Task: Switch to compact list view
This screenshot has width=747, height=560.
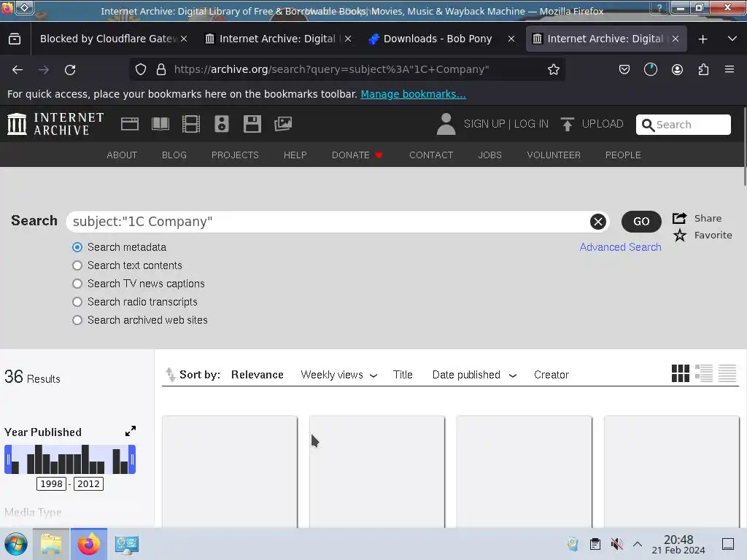Action: 727,373
